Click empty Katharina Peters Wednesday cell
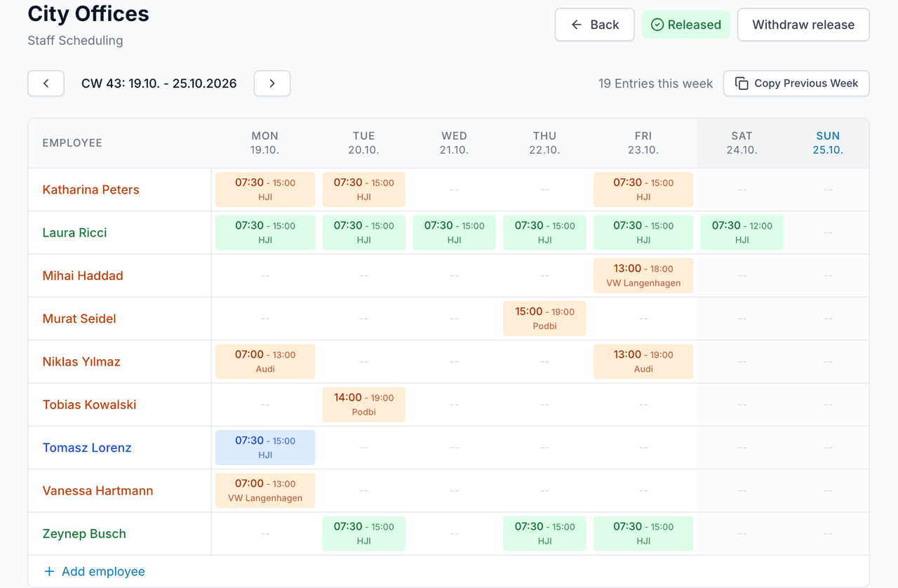This screenshot has height=588, width=898. pyautogui.click(x=454, y=189)
